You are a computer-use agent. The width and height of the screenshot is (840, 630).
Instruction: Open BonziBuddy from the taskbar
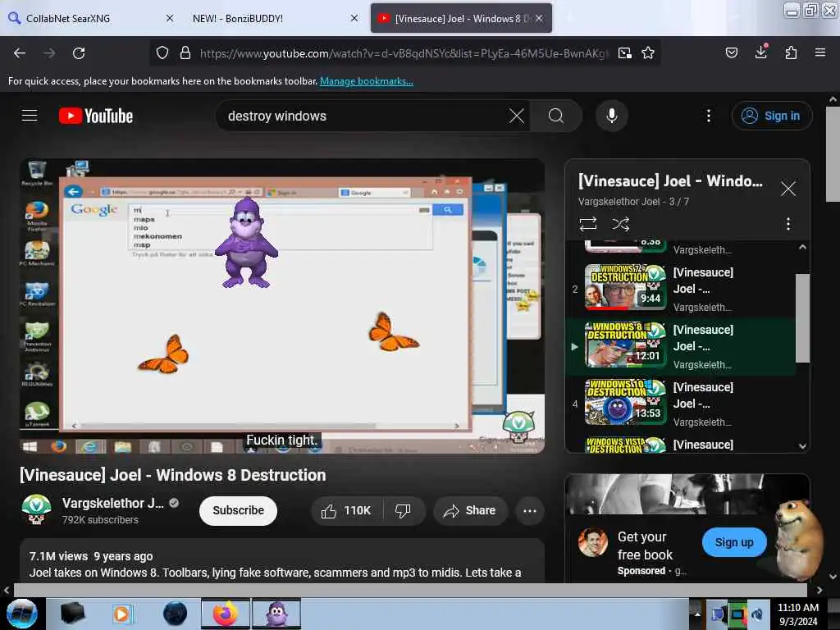coord(276,614)
